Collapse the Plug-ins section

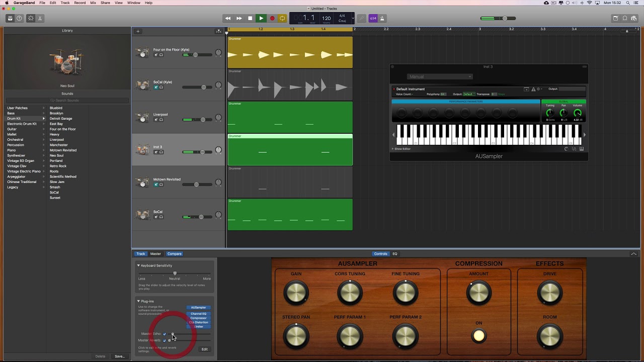[x=138, y=301]
